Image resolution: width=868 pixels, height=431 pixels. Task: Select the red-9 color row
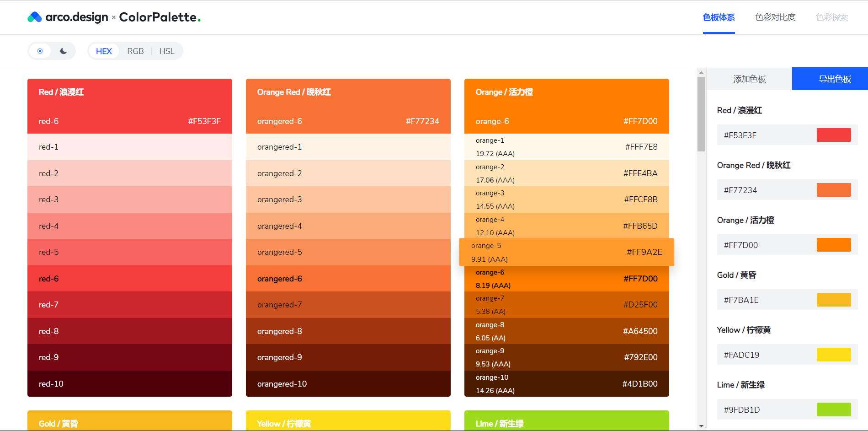point(130,357)
